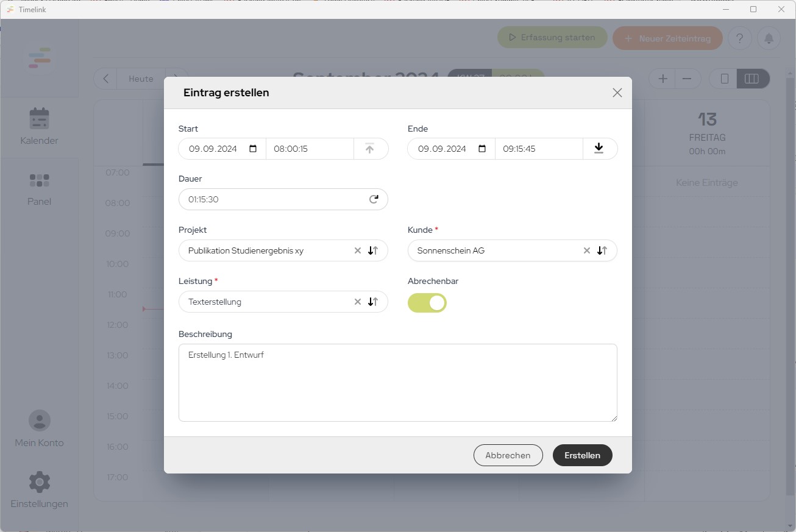
Task: Open the notifications bell icon
Action: (x=769, y=38)
